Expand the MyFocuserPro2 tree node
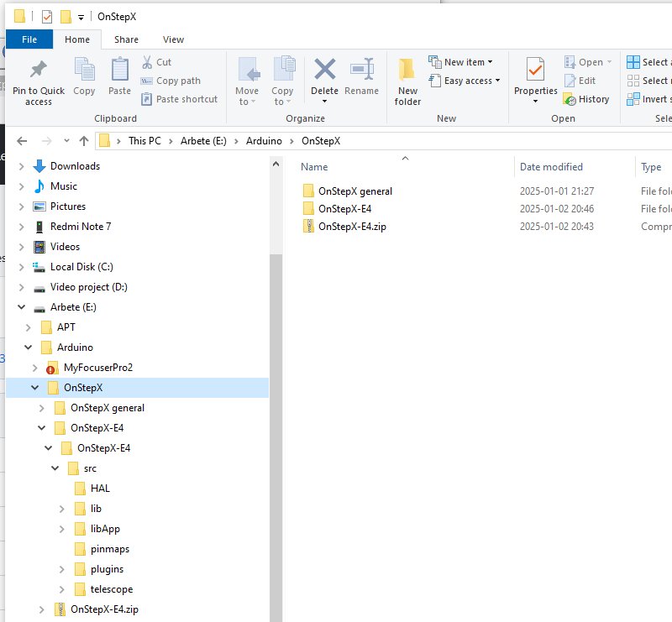This screenshot has height=622, width=672. 35,368
